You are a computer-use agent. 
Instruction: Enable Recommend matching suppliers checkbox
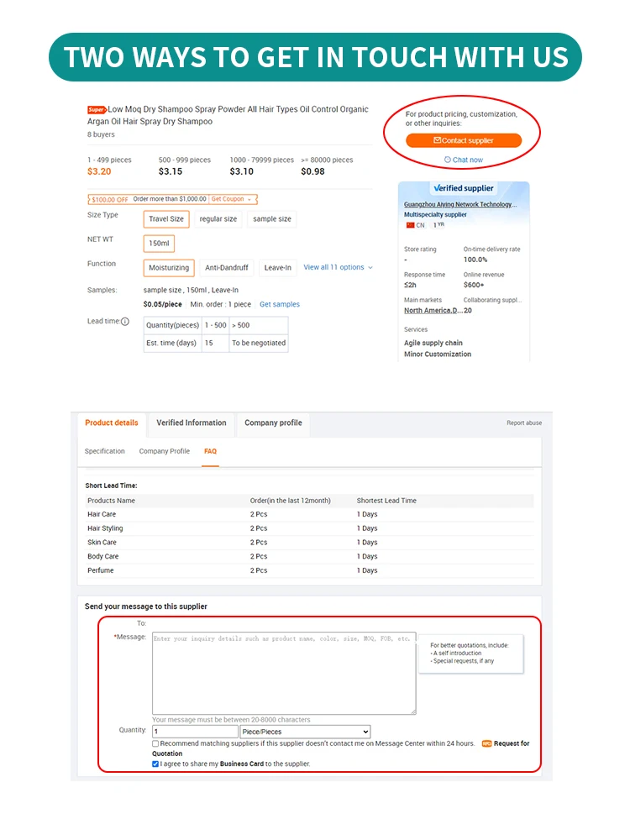coord(155,743)
